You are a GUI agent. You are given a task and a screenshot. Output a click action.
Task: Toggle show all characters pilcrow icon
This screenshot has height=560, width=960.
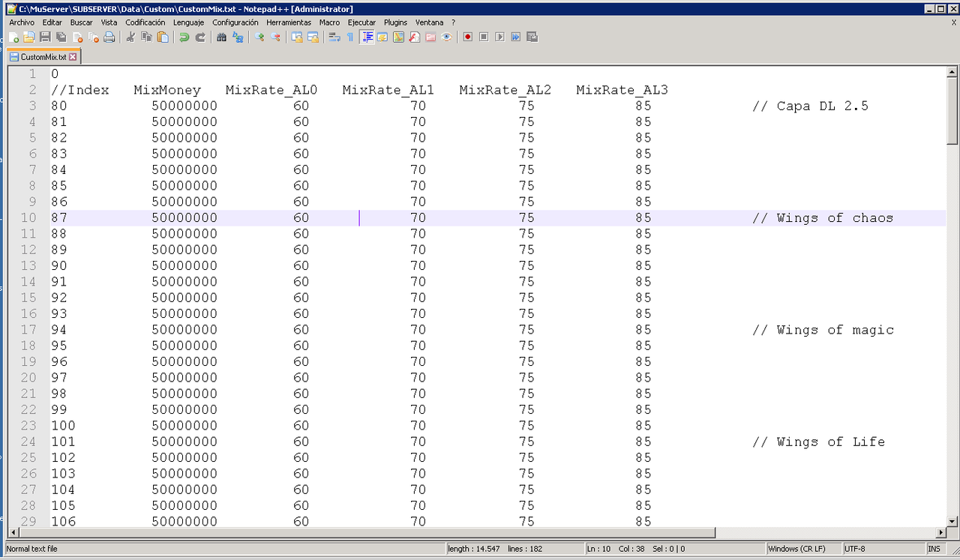click(x=350, y=37)
